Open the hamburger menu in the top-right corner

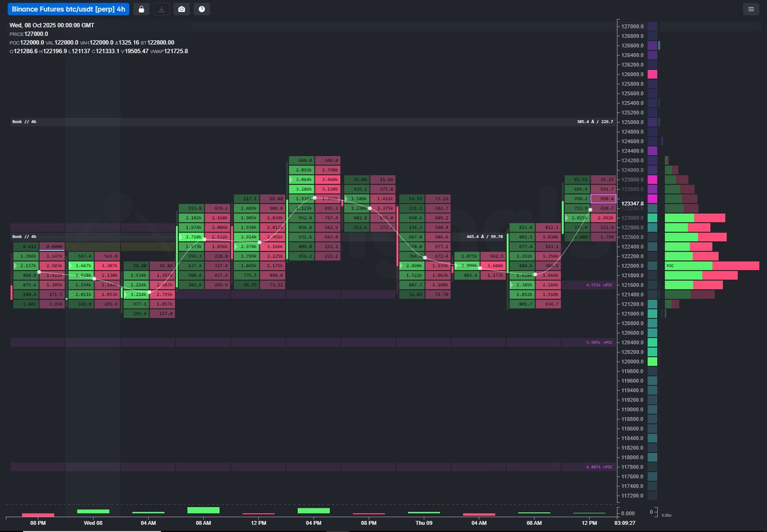[x=752, y=9]
